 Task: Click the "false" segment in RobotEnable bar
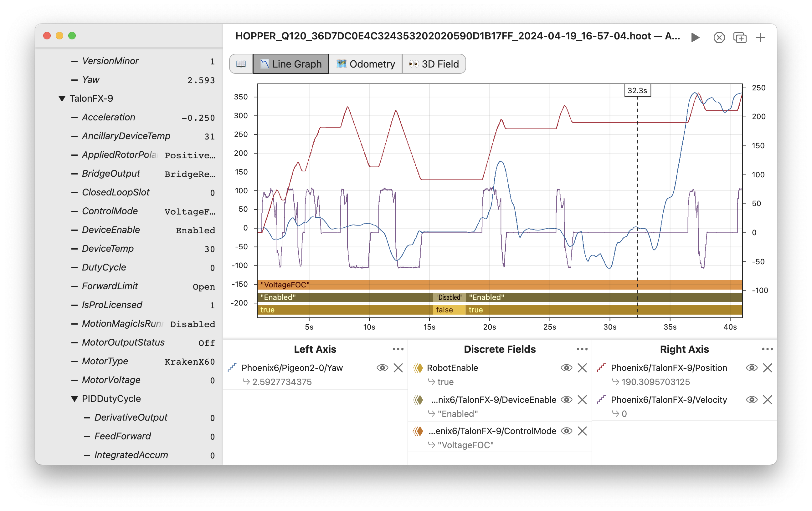point(449,310)
